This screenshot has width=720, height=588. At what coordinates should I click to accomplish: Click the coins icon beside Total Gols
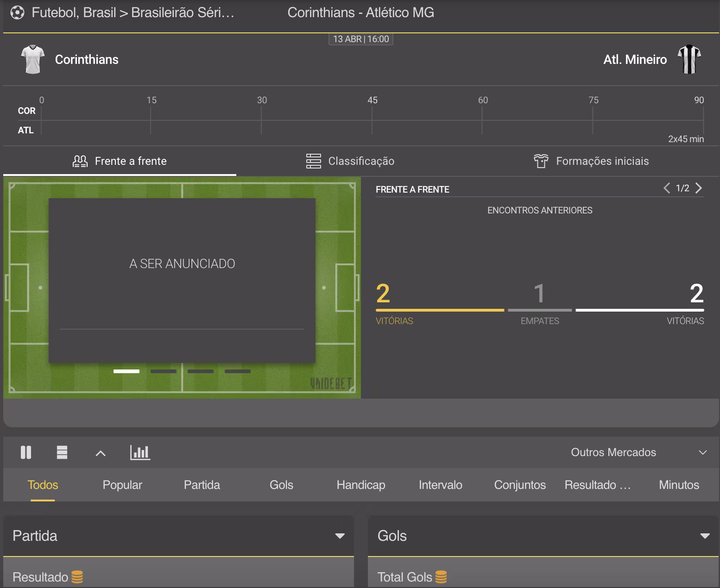point(441,577)
